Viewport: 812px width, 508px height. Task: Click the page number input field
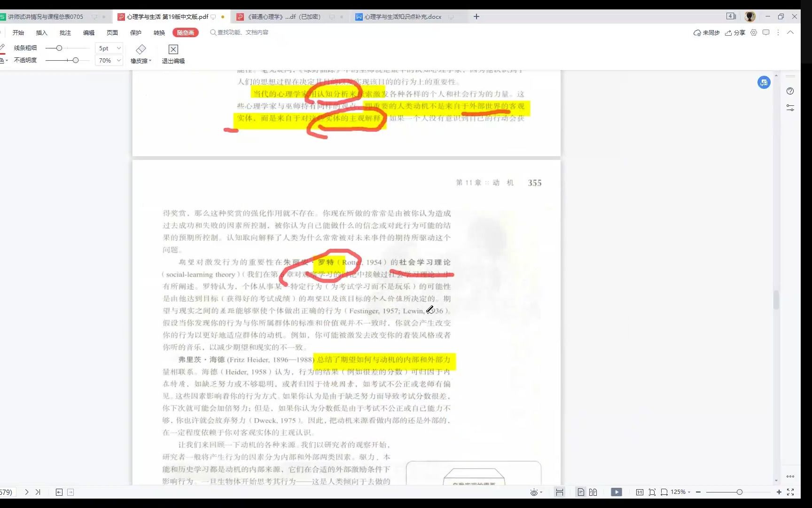[x=7, y=492]
